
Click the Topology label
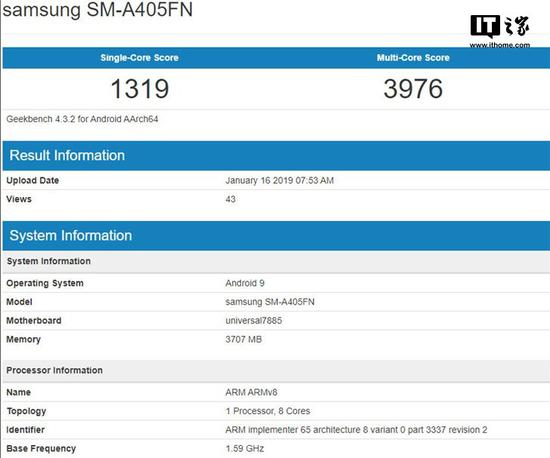point(26,411)
